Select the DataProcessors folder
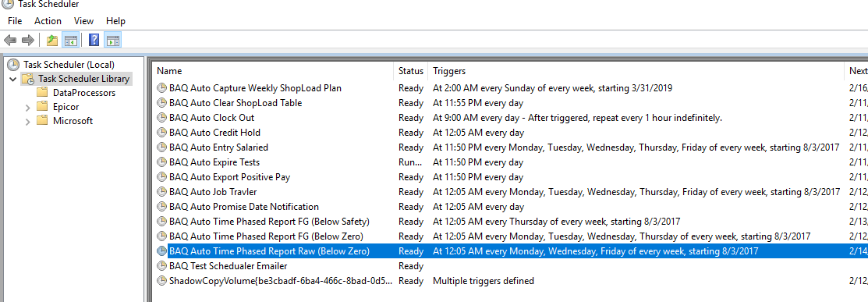This screenshot has height=302, width=868. pyautogui.click(x=84, y=93)
